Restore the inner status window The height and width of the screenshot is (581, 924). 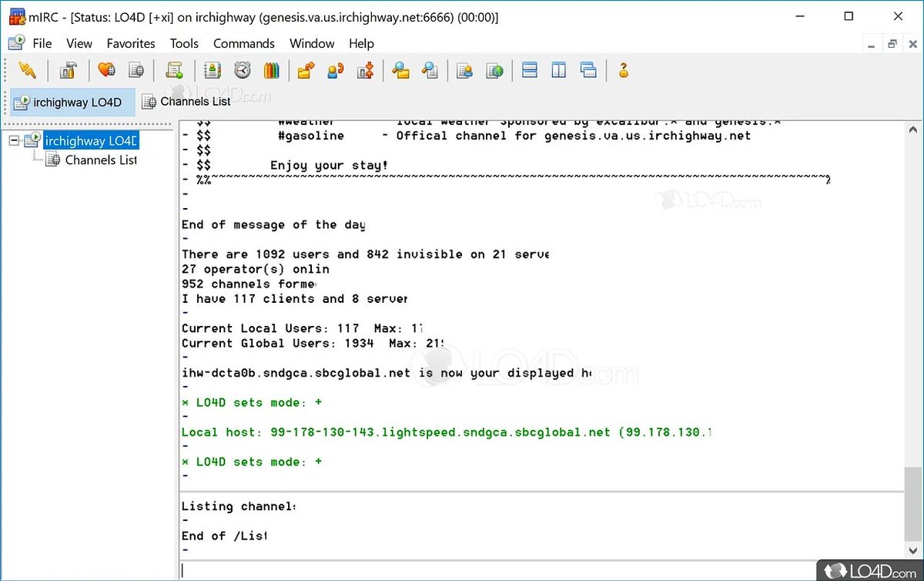pyautogui.click(x=892, y=45)
